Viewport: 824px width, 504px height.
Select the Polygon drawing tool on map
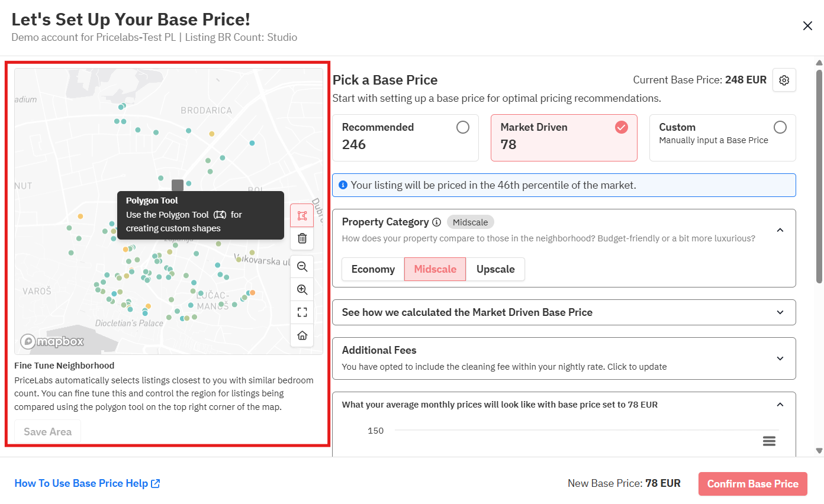tap(302, 215)
